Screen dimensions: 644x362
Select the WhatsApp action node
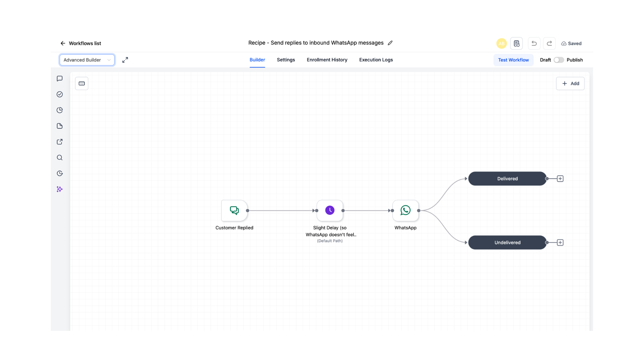[406, 210]
